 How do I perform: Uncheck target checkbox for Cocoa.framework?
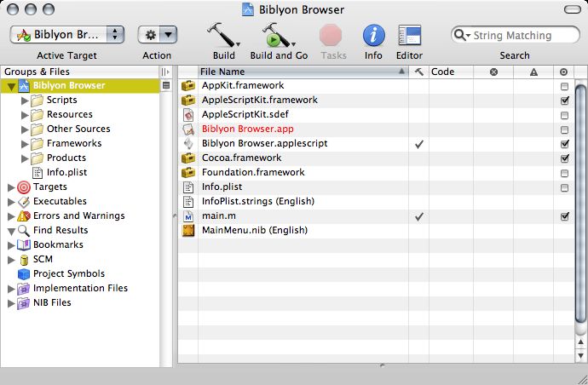click(x=564, y=158)
